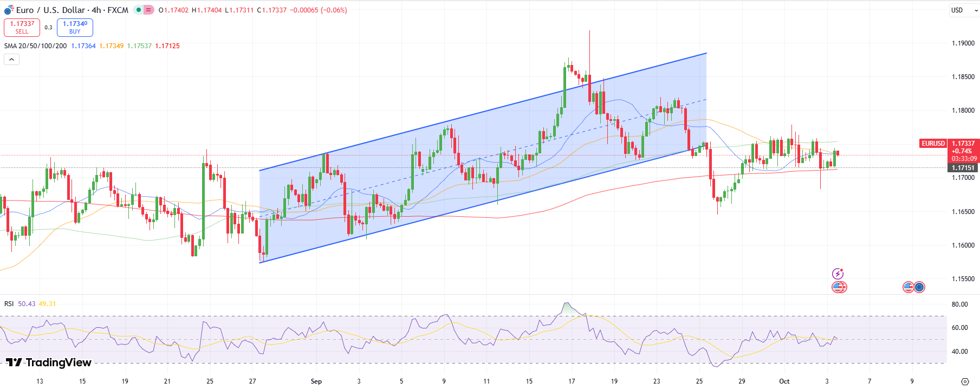The width and height of the screenshot is (980, 389).
Task: Click the green market status dot
Action: pos(139,10)
